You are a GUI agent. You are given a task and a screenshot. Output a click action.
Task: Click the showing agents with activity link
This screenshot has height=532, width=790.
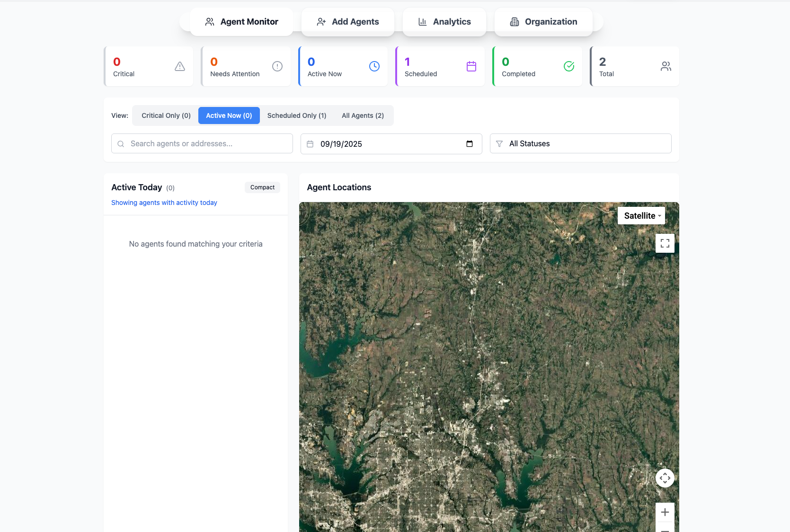click(164, 203)
